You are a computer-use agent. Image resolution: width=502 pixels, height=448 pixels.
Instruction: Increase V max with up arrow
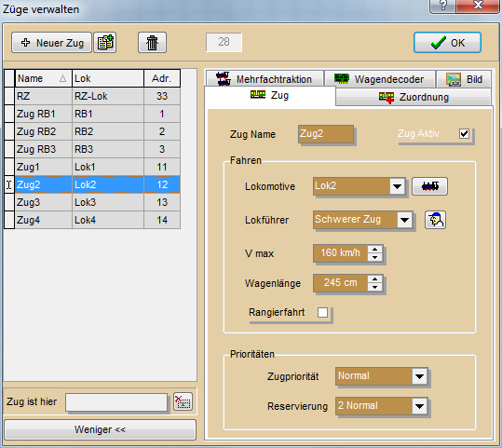375,250
